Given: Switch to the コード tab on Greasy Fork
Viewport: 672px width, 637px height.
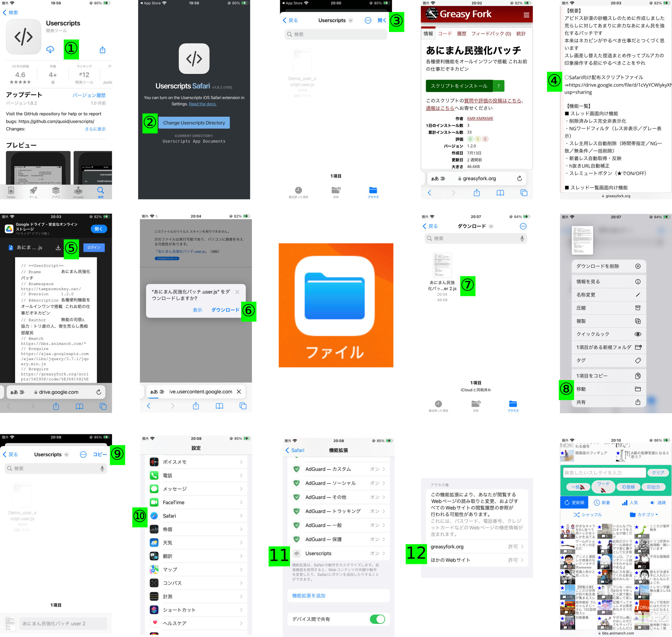Looking at the screenshot, I should pyautogui.click(x=445, y=34).
